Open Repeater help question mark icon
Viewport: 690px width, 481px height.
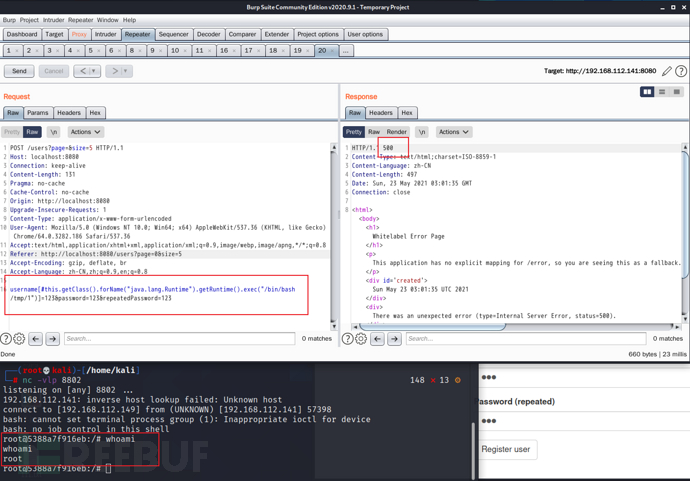[681, 71]
